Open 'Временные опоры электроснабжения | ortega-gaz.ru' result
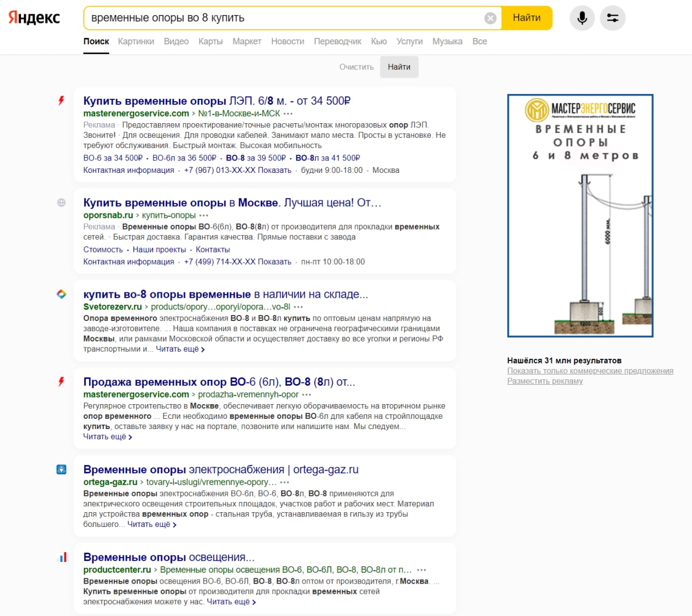This screenshot has width=692, height=616. click(221, 470)
